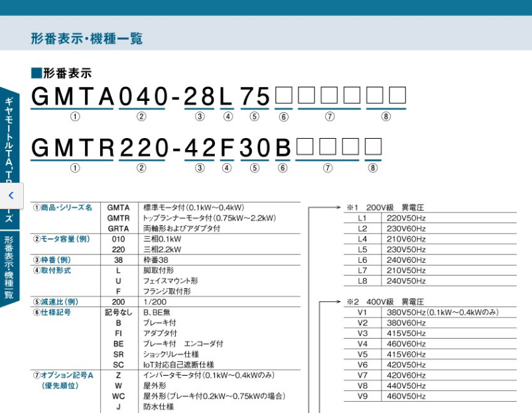Click the letter B in GMTR220-42F30B
Viewport: 532px width, 413px height.
(x=283, y=148)
